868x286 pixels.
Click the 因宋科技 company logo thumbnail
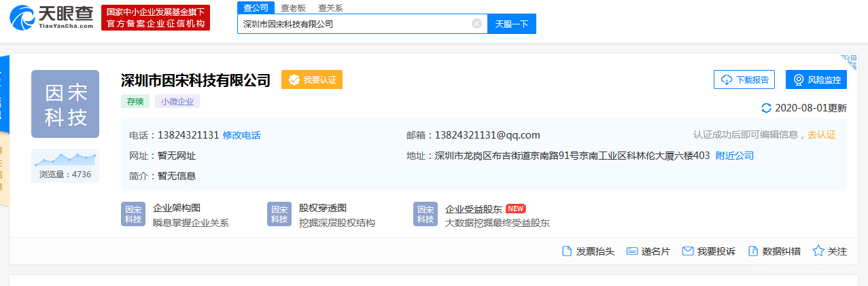[x=65, y=104]
